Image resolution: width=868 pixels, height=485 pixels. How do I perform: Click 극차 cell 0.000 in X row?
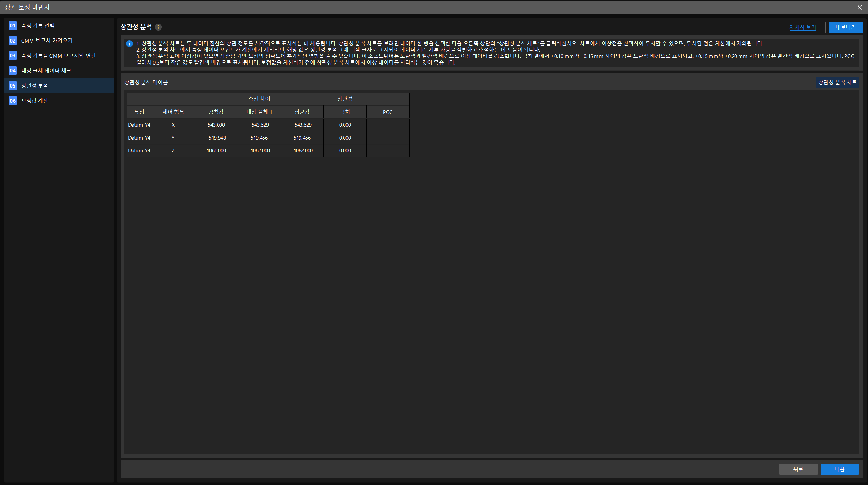[x=345, y=125]
